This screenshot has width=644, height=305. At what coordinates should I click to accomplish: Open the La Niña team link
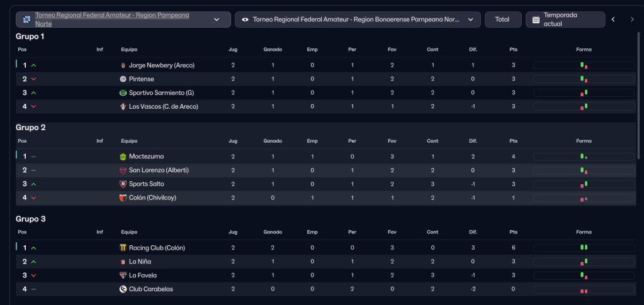(x=140, y=262)
